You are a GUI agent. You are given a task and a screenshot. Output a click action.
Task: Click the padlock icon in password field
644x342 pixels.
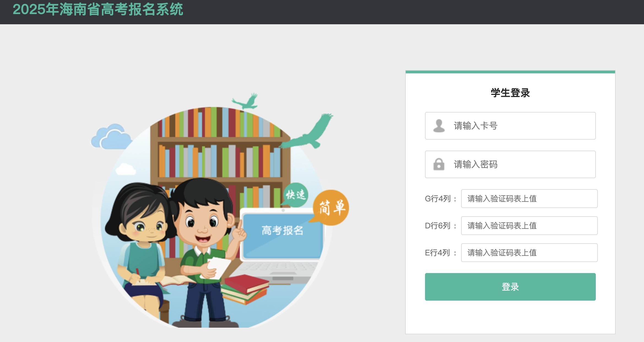tap(439, 164)
